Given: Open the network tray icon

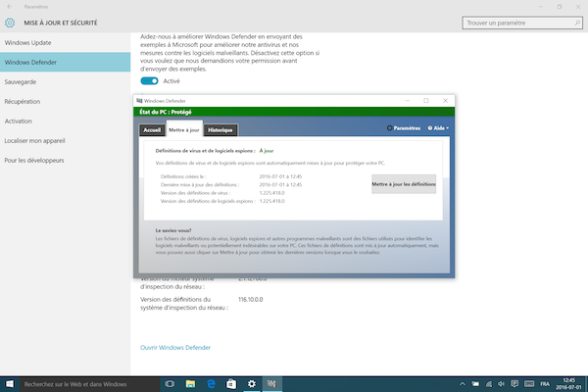Looking at the screenshot, I should (x=489, y=384).
